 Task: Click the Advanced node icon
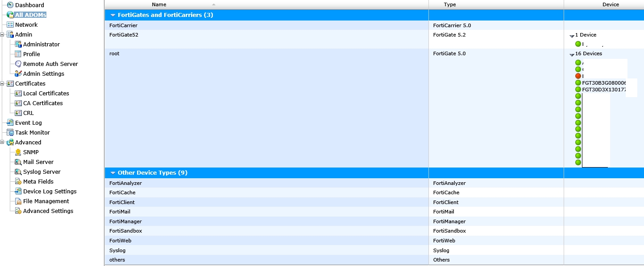point(10,142)
